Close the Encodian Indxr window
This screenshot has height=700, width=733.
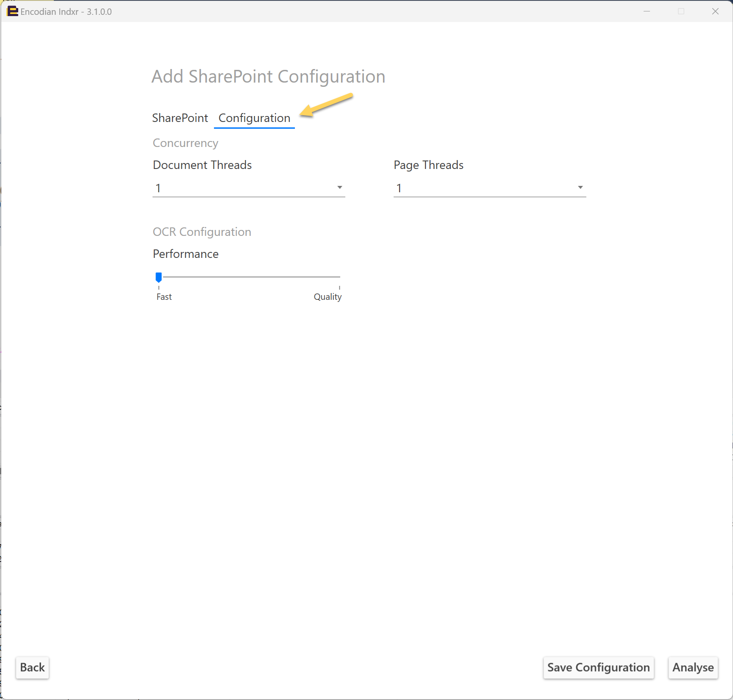715,11
